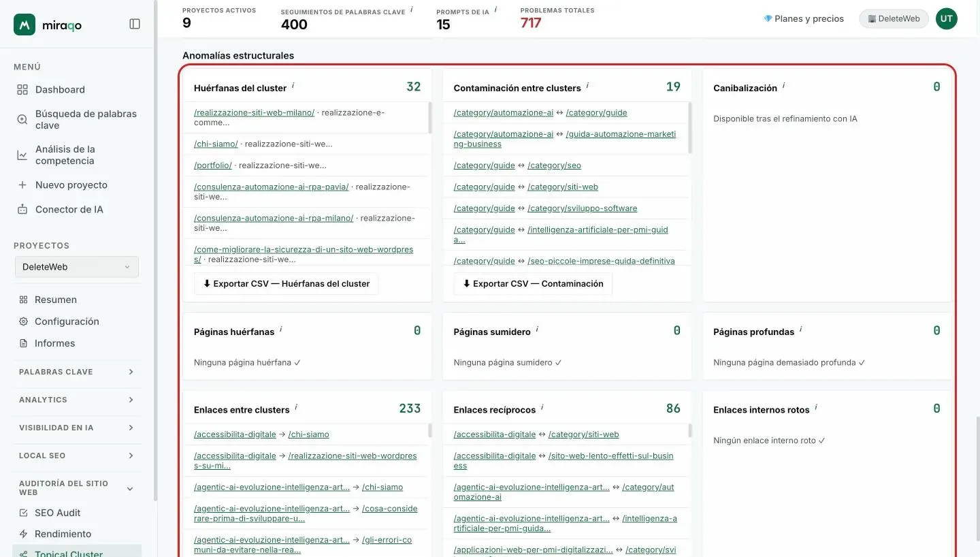
Task: Collapse the sidebar panel toggle icon
Action: tap(135, 24)
